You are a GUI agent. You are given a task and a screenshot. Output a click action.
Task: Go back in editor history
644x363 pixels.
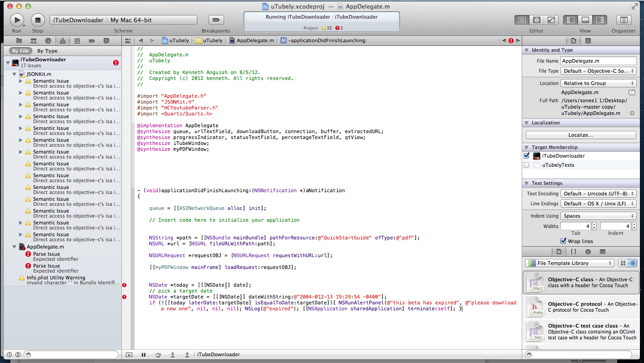[x=141, y=40]
